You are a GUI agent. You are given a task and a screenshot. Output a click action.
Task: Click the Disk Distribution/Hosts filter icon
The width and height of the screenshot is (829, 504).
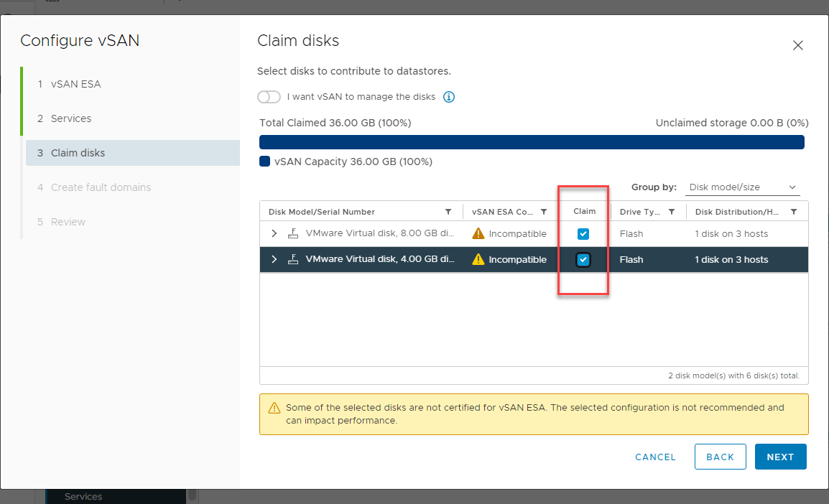coord(794,211)
